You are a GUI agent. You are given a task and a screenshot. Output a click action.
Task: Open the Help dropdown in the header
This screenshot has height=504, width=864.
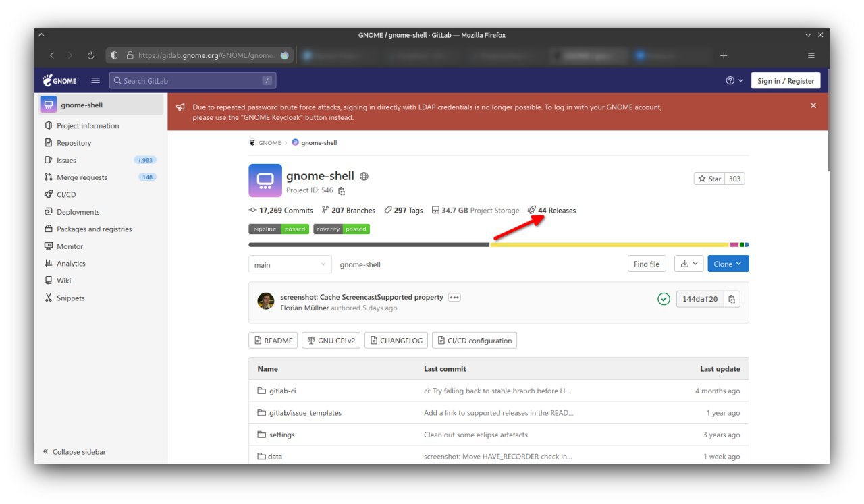(x=734, y=80)
